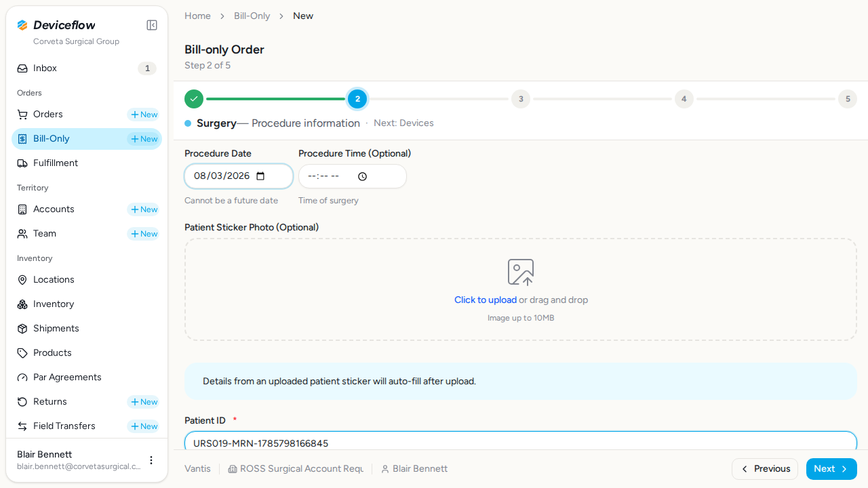Viewport: 868px width, 488px height.
Task: Start a new Field Transfer via New button
Action: (143, 426)
